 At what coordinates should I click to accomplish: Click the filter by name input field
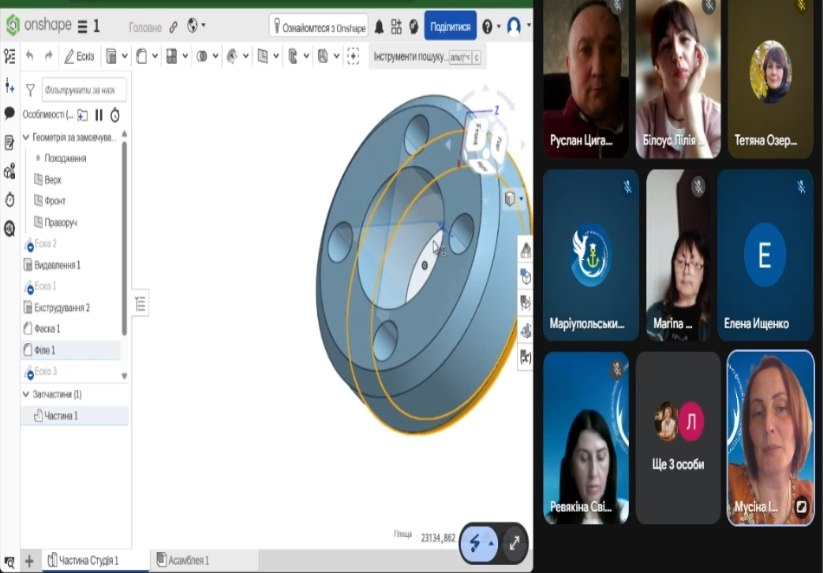(x=84, y=90)
